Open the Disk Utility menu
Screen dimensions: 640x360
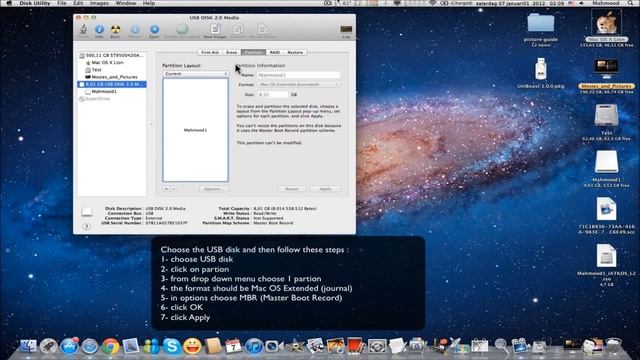pos(34,3)
